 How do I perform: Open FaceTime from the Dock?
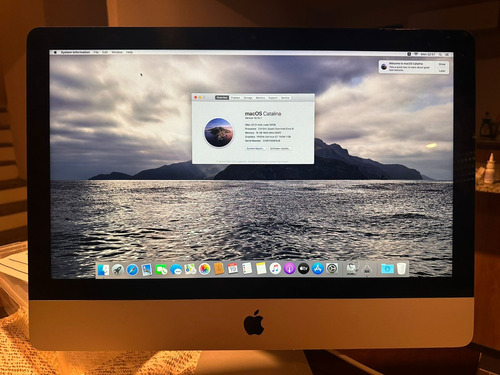point(161,269)
